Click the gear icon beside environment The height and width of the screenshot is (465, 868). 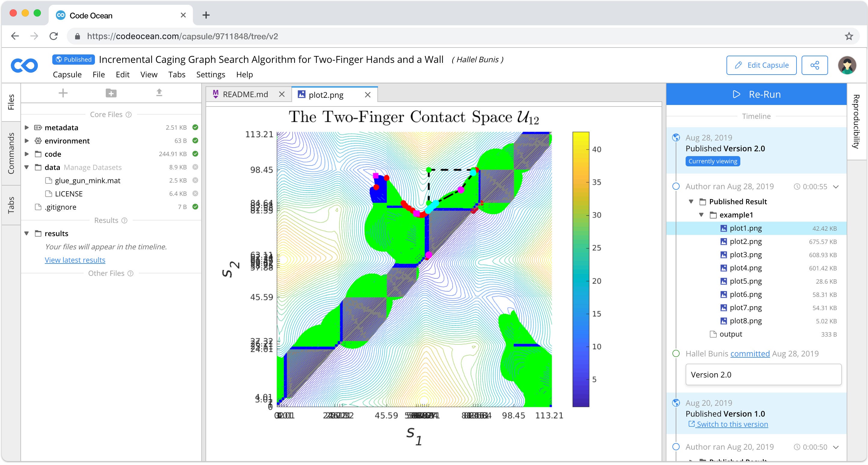pos(38,140)
